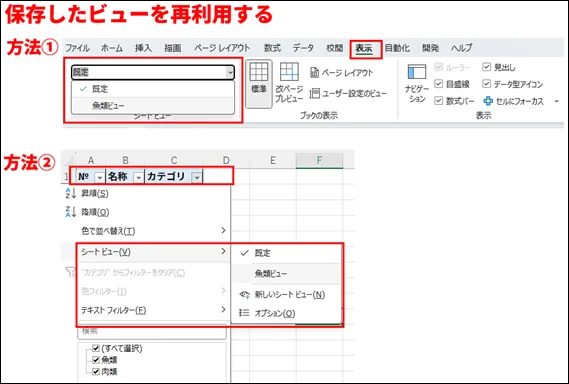Switch to ページ レイアウト view in ribbon
This screenshot has height=384, width=569.
pyautogui.click(x=341, y=73)
